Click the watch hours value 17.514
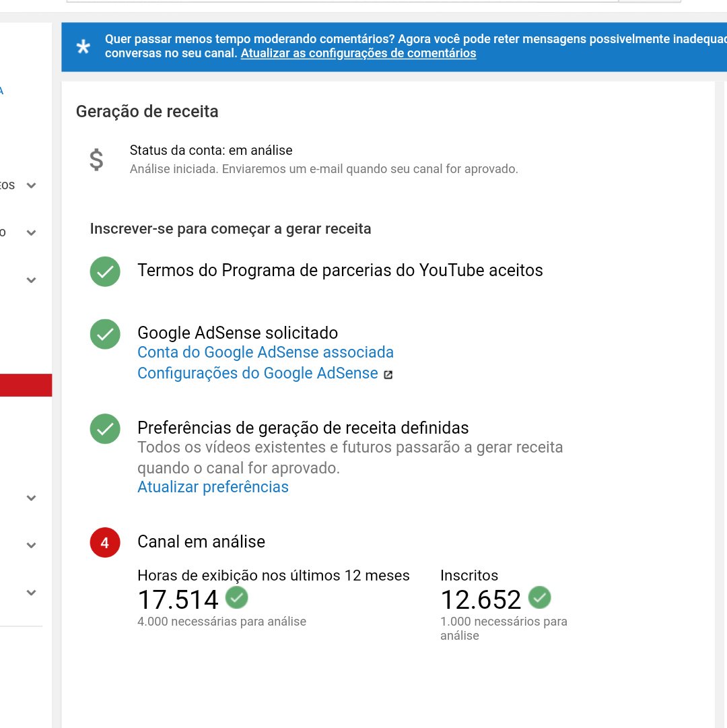The height and width of the screenshot is (728, 727). (x=178, y=599)
